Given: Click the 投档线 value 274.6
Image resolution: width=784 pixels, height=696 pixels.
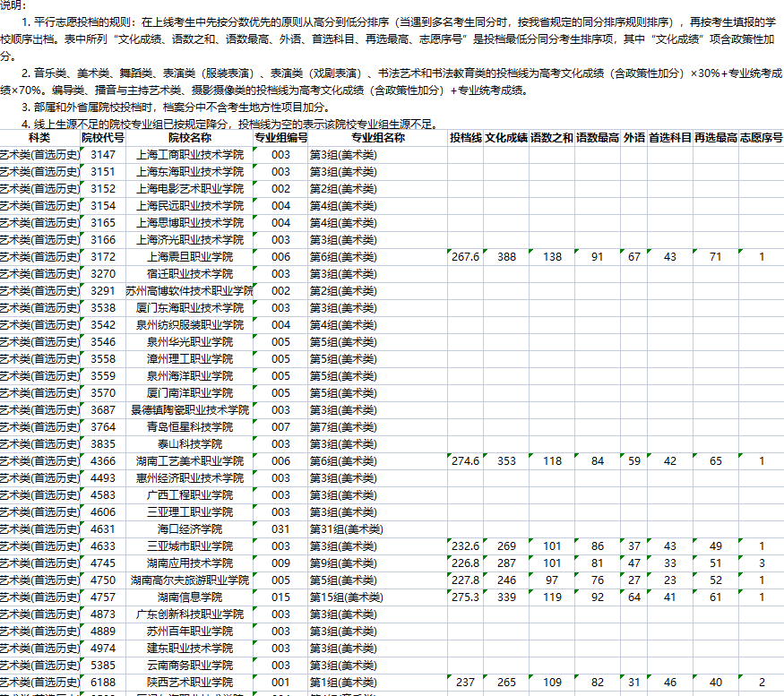Looking at the screenshot, I should 465,461.
